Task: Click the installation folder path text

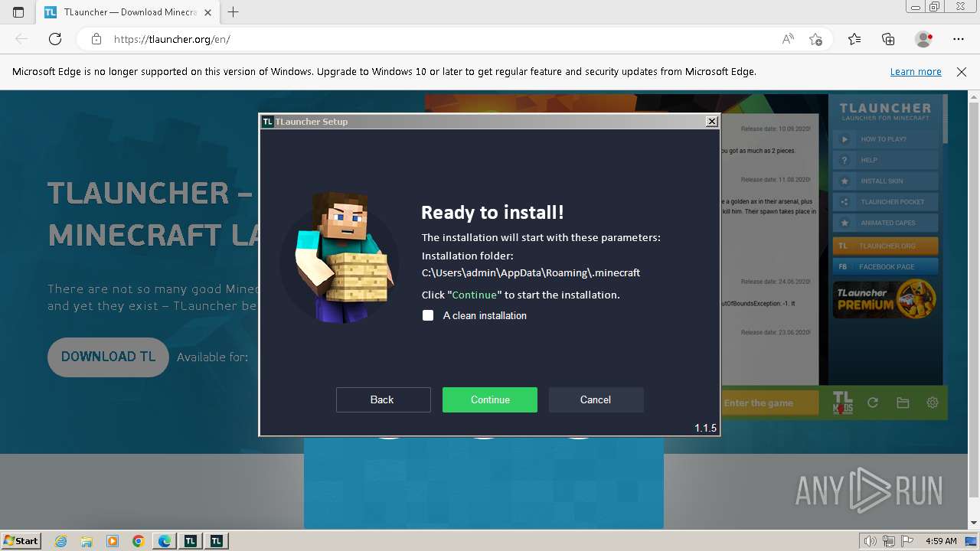Action: pos(531,272)
